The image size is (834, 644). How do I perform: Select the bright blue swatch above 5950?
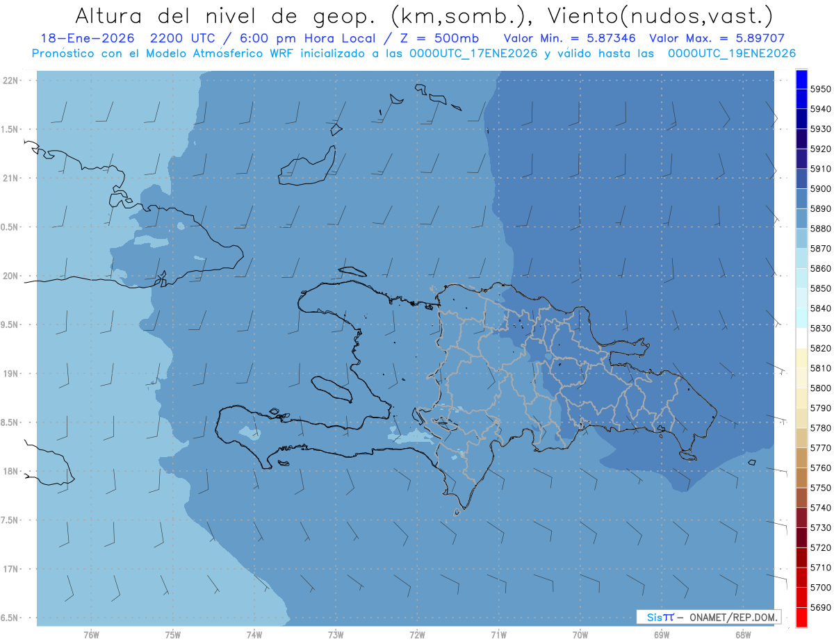pos(801,79)
